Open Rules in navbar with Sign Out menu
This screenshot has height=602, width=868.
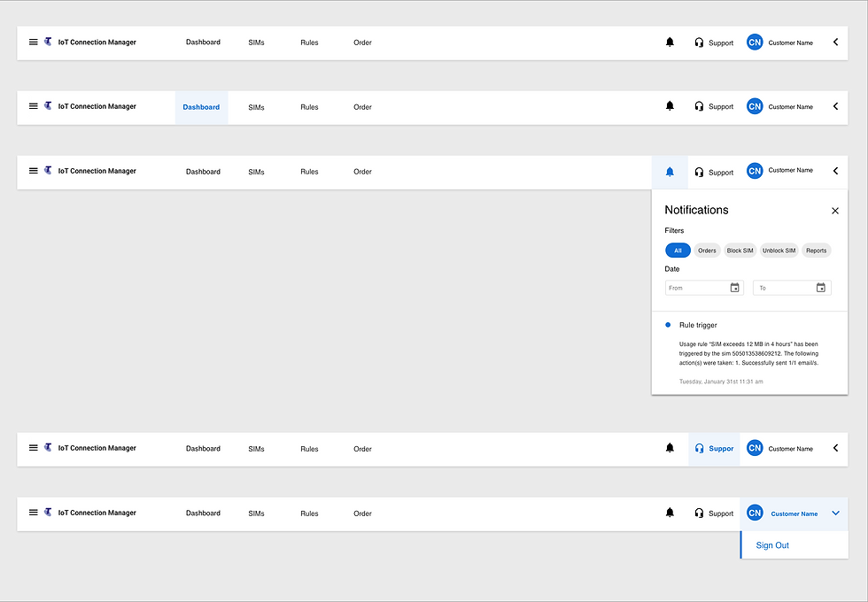(x=309, y=513)
